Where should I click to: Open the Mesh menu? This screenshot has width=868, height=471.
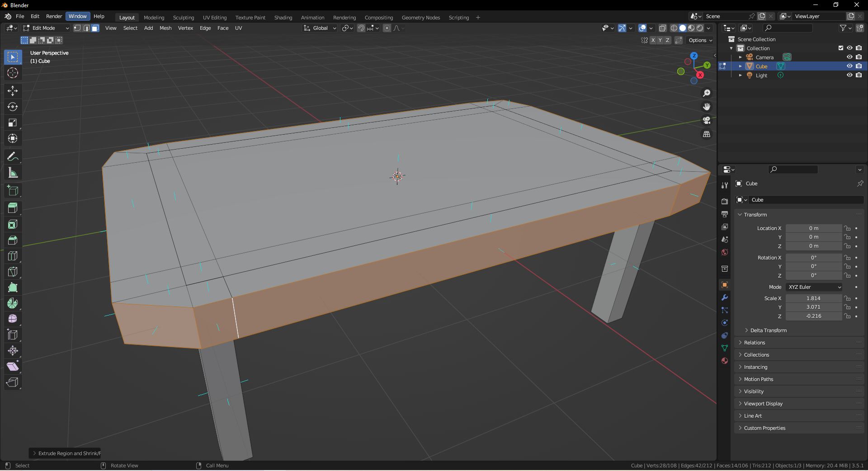165,28
